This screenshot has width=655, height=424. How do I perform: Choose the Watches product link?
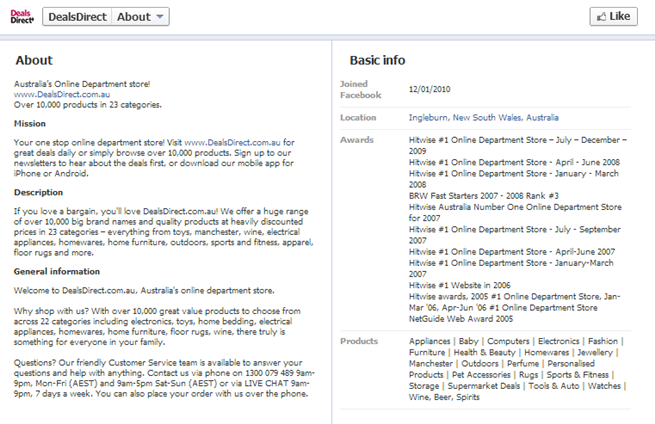(604, 386)
